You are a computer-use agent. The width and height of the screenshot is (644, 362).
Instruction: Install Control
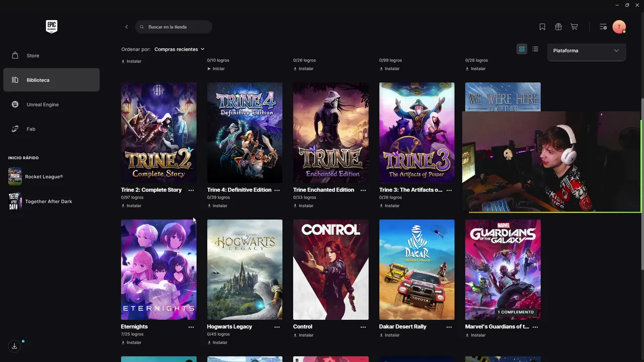coord(303,335)
